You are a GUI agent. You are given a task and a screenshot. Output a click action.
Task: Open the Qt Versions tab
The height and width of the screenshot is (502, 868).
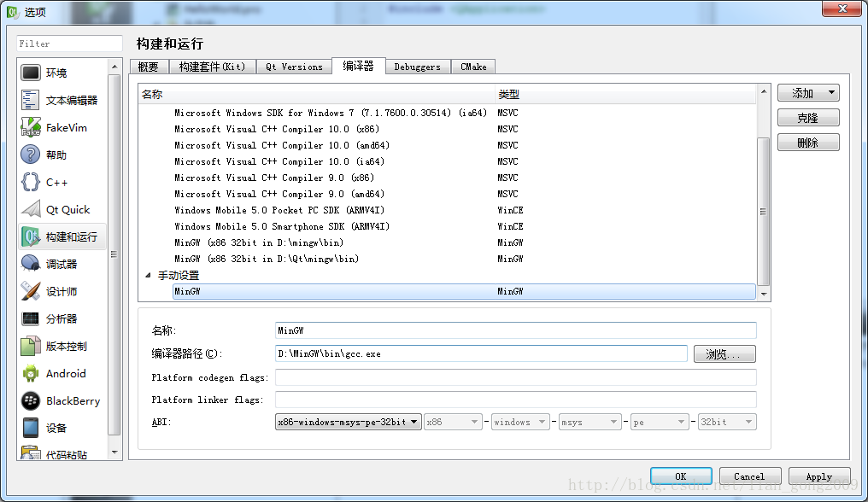click(294, 67)
